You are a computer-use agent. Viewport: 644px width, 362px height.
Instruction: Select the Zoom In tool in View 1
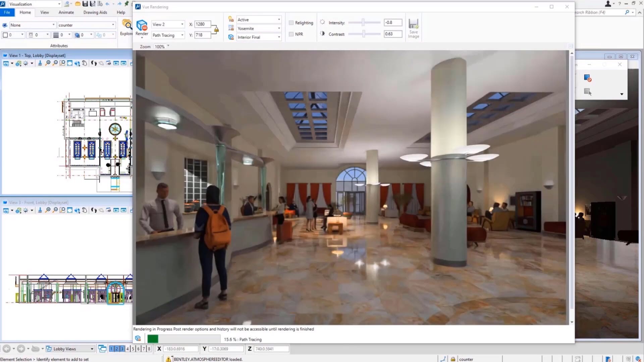(x=48, y=63)
